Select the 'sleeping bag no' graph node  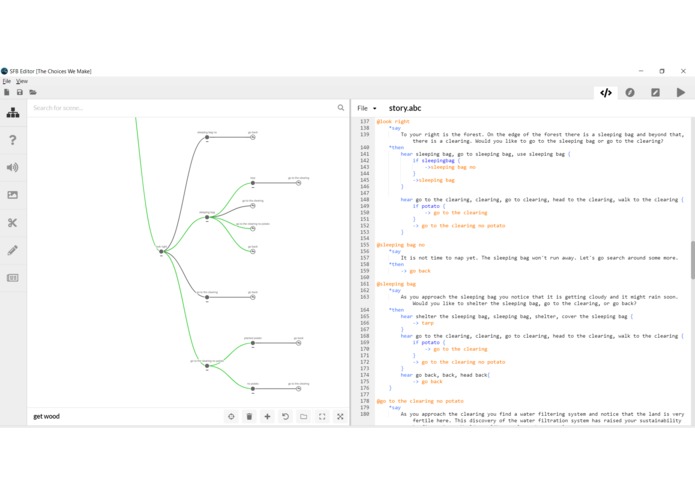(207, 137)
